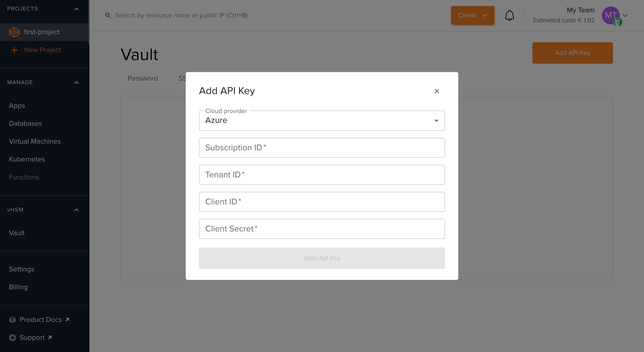
Task: Open the Cloud provider dropdown
Action: (x=322, y=121)
